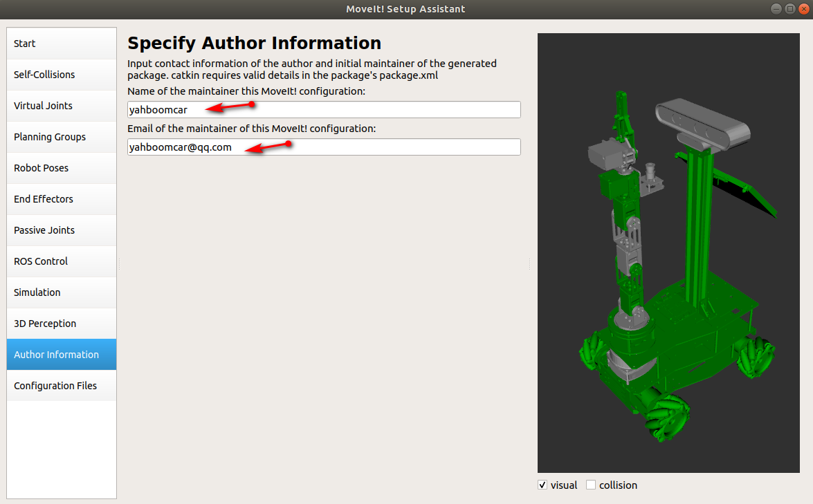Select the Author Information tab
Image resolution: width=813 pixels, height=504 pixels.
(61, 354)
